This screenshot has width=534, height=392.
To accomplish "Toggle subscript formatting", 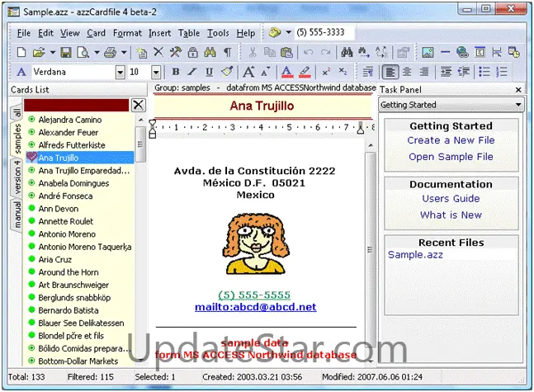I will tap(343, 71).
